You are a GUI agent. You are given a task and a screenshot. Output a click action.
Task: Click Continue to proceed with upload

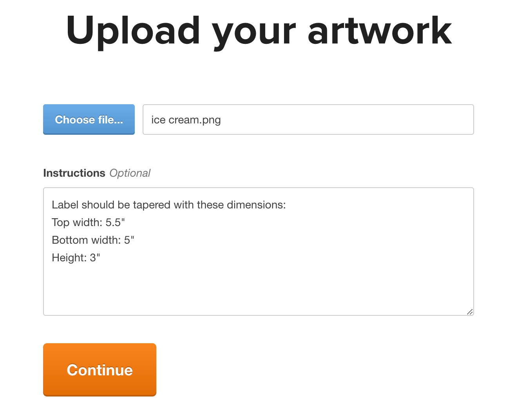coord(100,369)
